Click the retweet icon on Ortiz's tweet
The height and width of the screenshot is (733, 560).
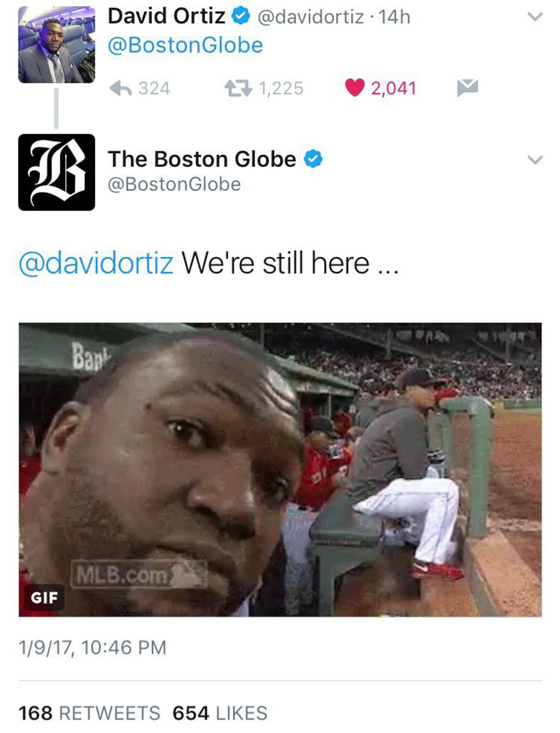237,88
